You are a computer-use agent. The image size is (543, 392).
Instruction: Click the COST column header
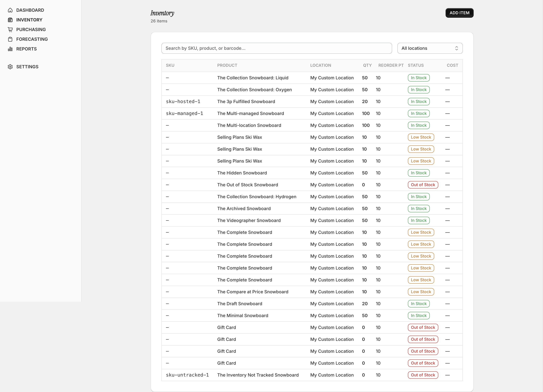(452, 65)
